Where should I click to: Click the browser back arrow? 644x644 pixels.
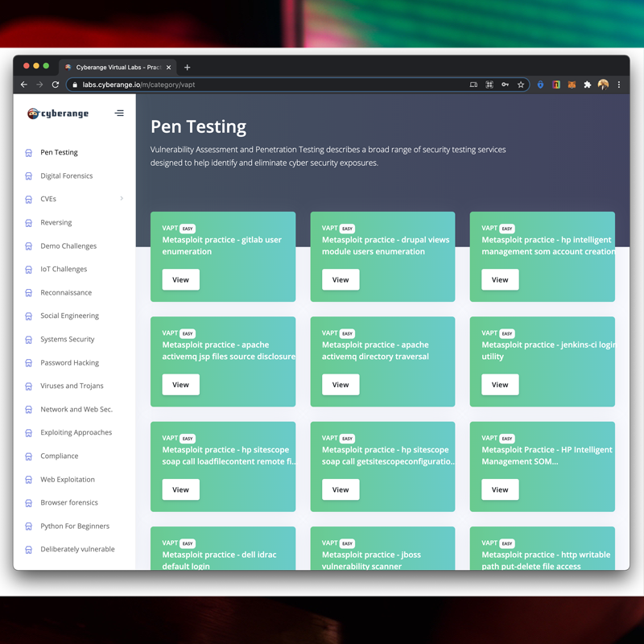tap(24, 85)
